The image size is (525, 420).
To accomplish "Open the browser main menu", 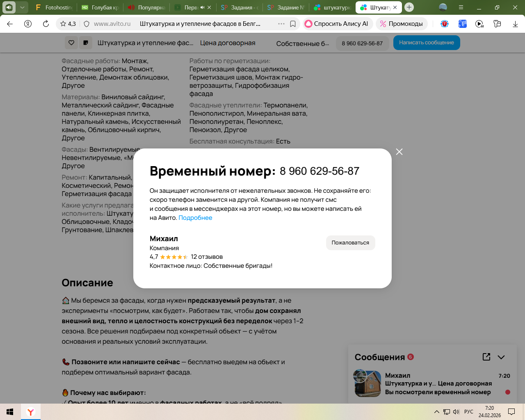I will 461,7.
